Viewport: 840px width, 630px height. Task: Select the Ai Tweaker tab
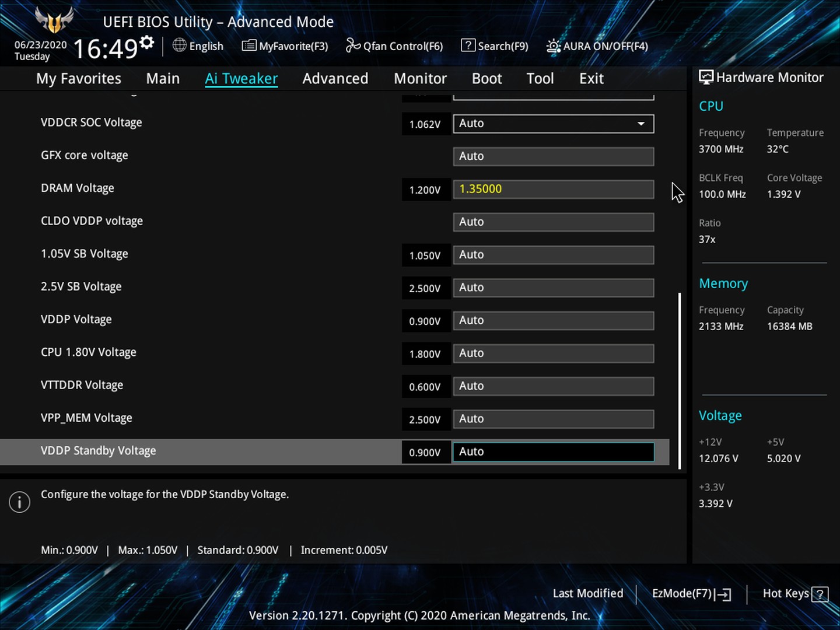[x=241, y=79]
